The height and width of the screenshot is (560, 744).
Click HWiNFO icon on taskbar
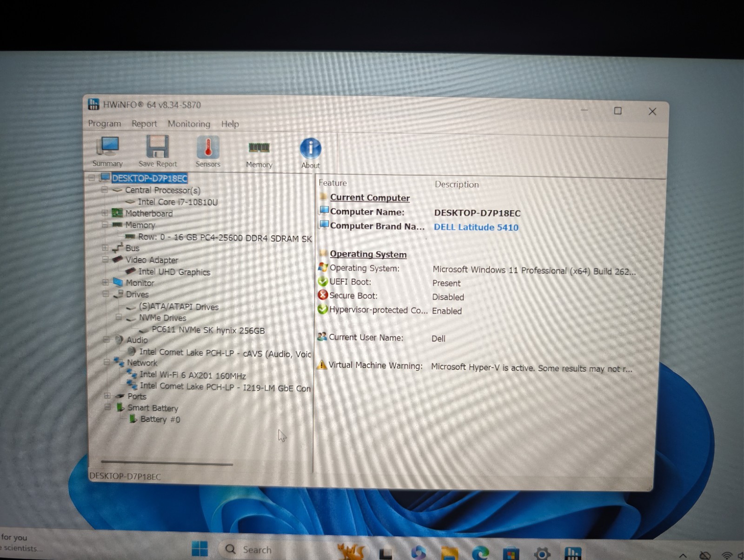tap(572, 553)
